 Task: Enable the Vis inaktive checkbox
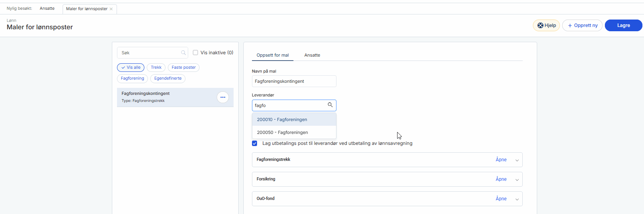196,53
